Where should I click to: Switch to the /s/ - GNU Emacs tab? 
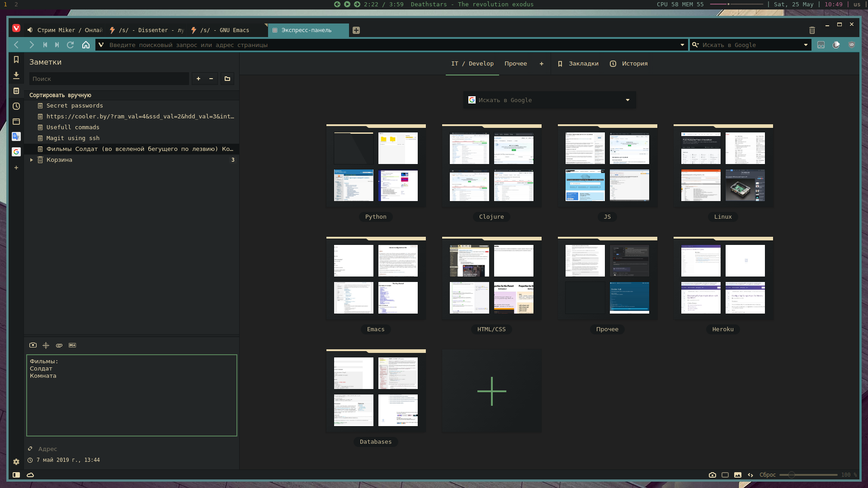click(x=228, y=30)
